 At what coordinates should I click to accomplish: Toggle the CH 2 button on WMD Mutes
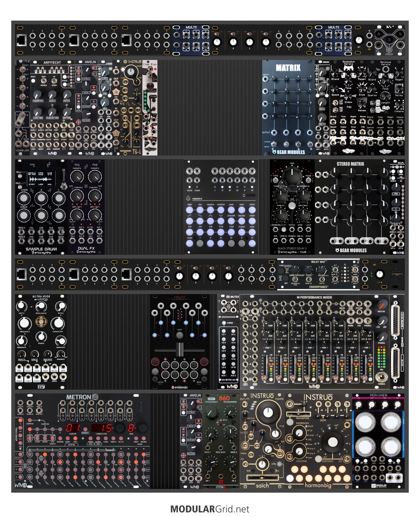233,331
